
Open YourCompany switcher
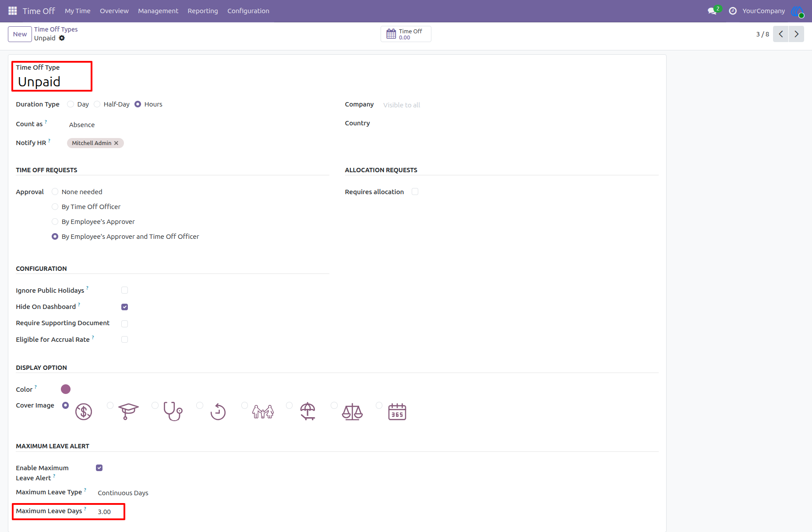pos(763,11)
